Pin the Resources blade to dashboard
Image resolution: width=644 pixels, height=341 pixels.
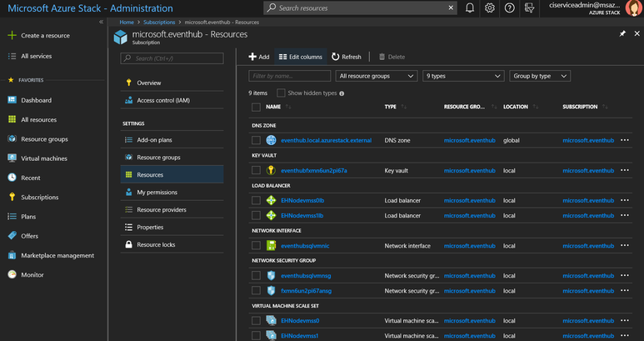click(622, 33)
